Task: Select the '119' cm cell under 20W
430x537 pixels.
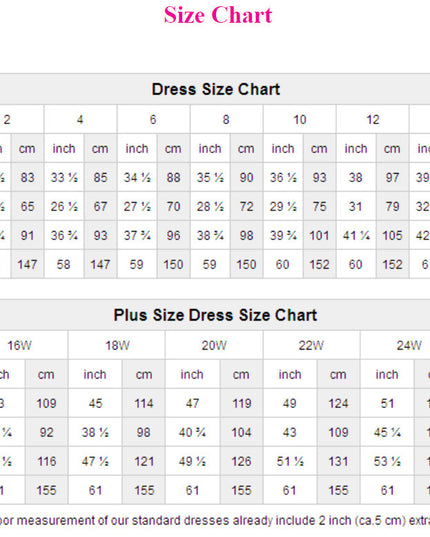Action: tap(241, 403)
